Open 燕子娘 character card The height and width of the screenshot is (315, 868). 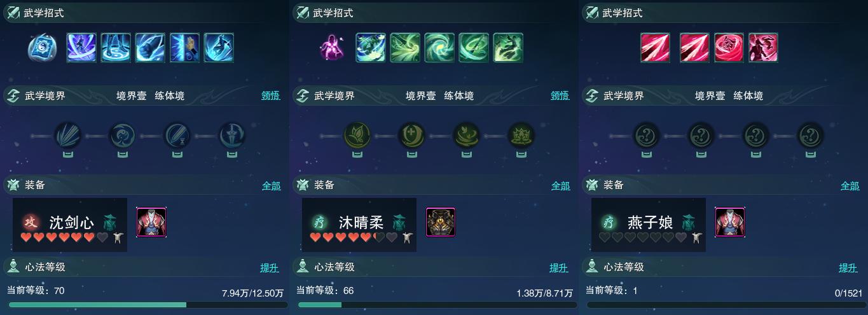coord(649,225)
